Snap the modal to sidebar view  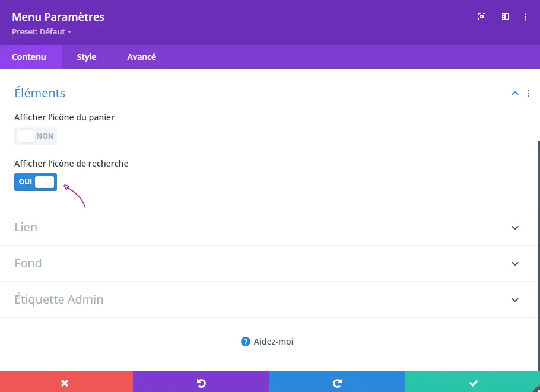pyautogui.click(x=506, y=17)
